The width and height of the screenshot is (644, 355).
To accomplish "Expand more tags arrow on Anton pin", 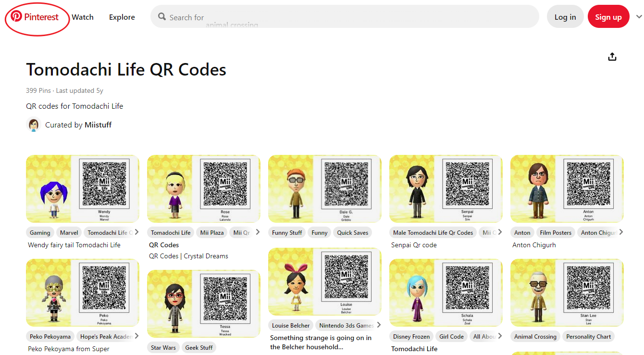I will 621,232.
